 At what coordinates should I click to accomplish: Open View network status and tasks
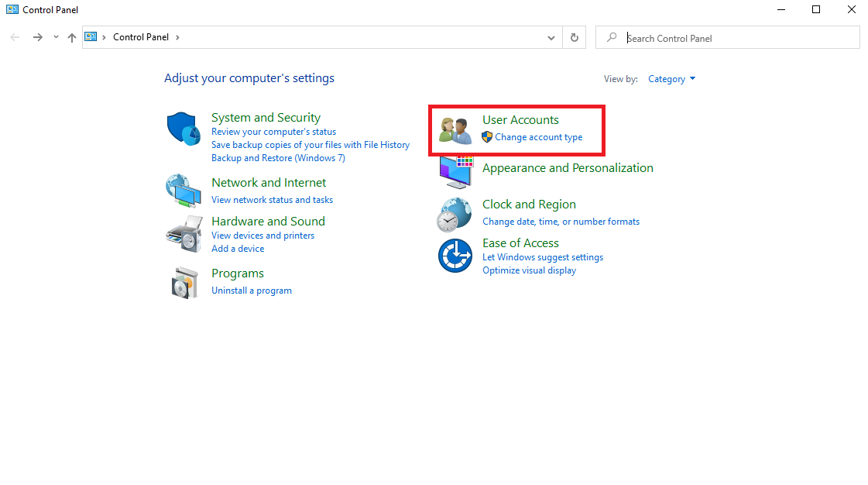point(273,200)
